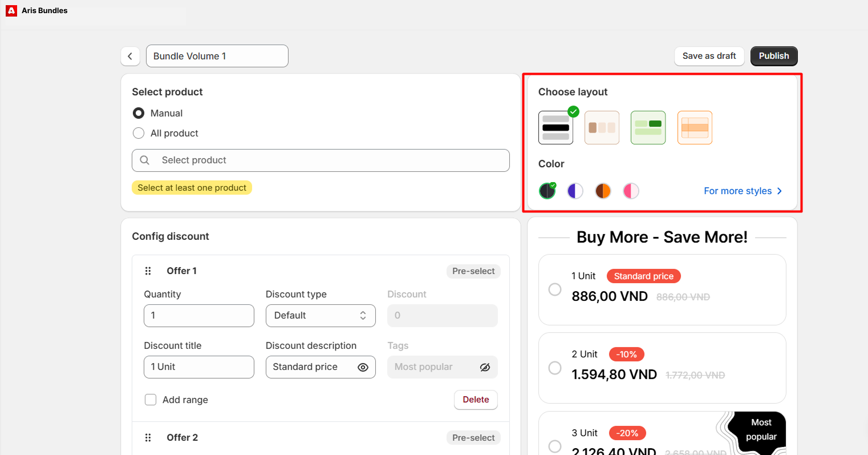The image size is (868, 455).
Task: Select the 1 Unit offer radio in preview
Action: 555,289
